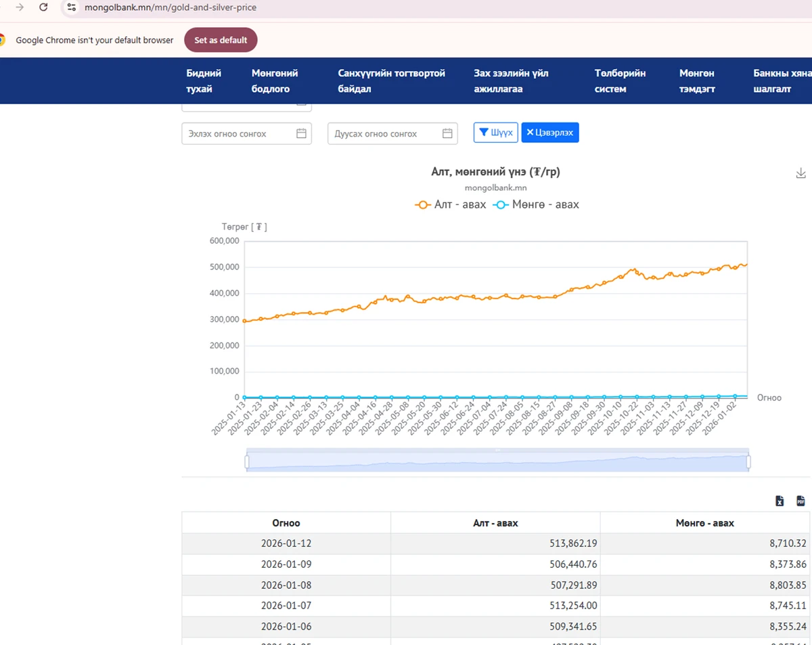812x645 pixels.
Task: Click the browser reload icon
Action: [43, 7]
